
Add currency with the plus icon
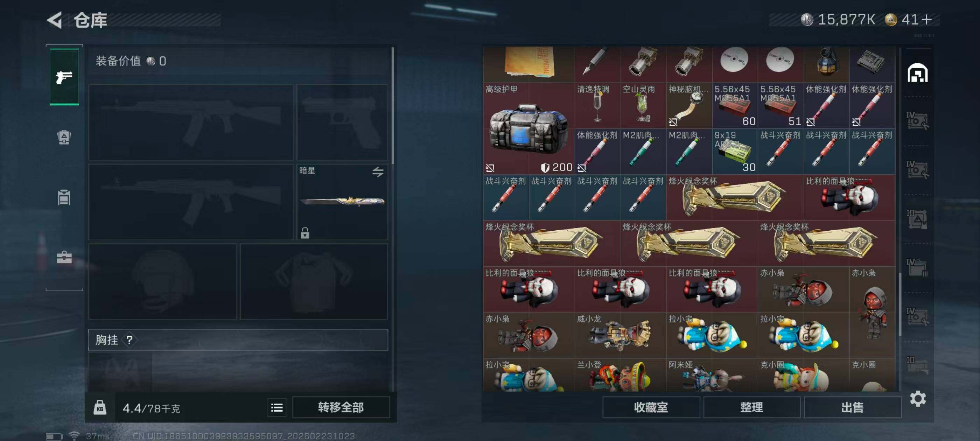(x=927, y=19)
